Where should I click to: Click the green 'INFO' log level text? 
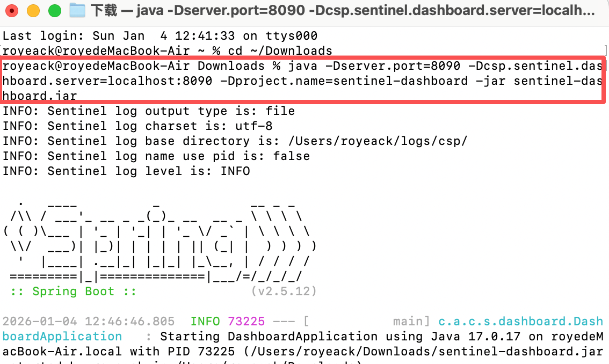coord(205,321)
